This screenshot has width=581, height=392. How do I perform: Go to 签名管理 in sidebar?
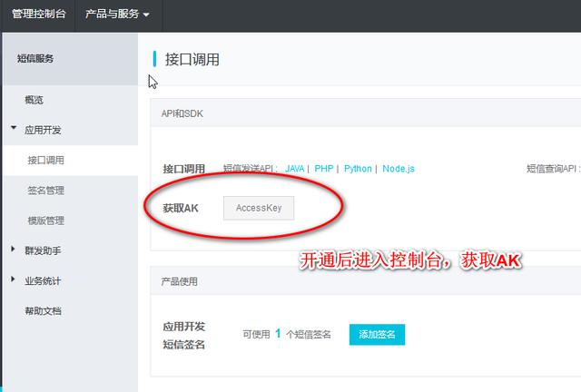(45, 191)
